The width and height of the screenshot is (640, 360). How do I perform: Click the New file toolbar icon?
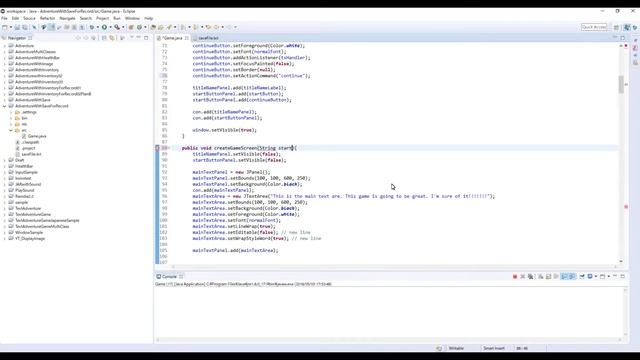[4, 27]
